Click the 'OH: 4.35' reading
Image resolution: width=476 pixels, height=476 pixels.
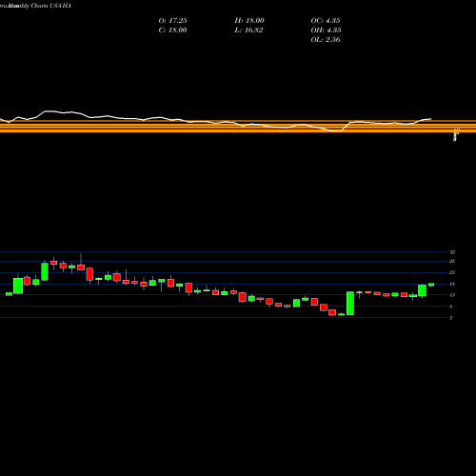[x=326, y=30]
